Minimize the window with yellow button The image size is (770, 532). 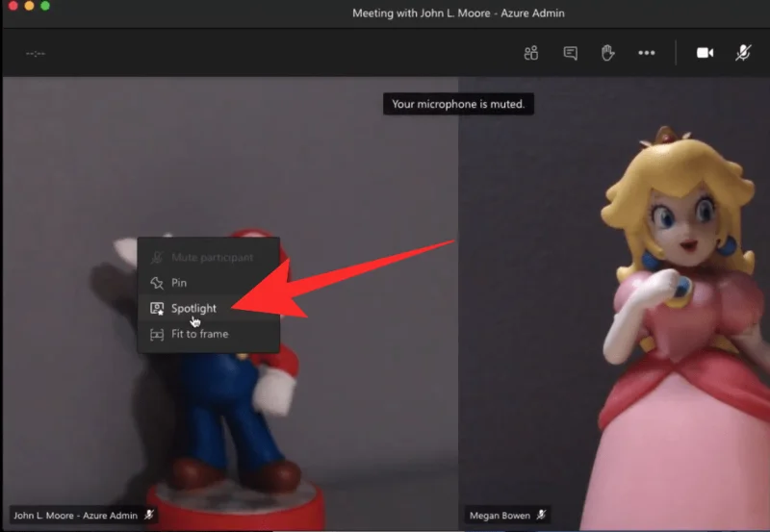tap(29, 6)
